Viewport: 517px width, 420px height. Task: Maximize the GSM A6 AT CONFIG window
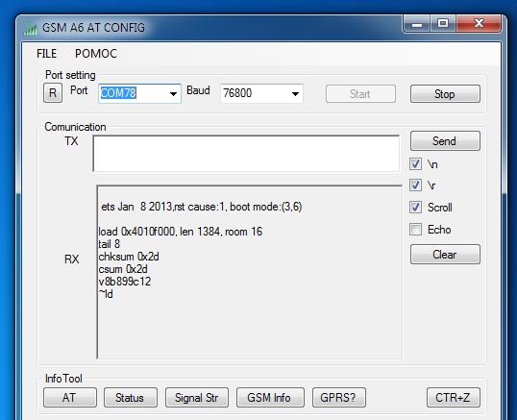coord(443,24)
